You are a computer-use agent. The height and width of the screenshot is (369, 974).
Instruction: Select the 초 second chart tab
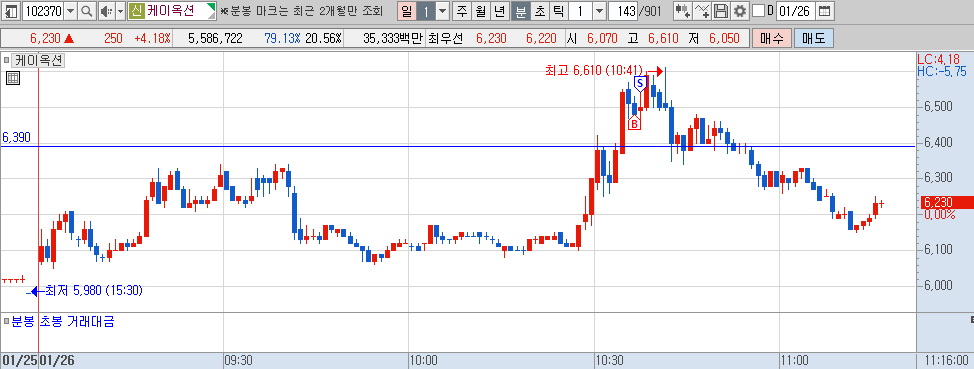pos(539,11)
